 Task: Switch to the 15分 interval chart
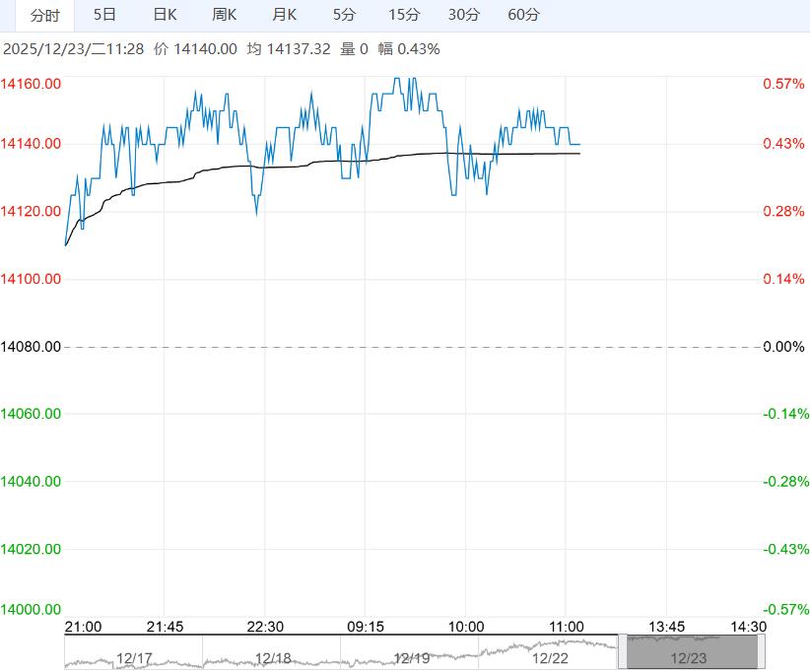coord(404,15)
